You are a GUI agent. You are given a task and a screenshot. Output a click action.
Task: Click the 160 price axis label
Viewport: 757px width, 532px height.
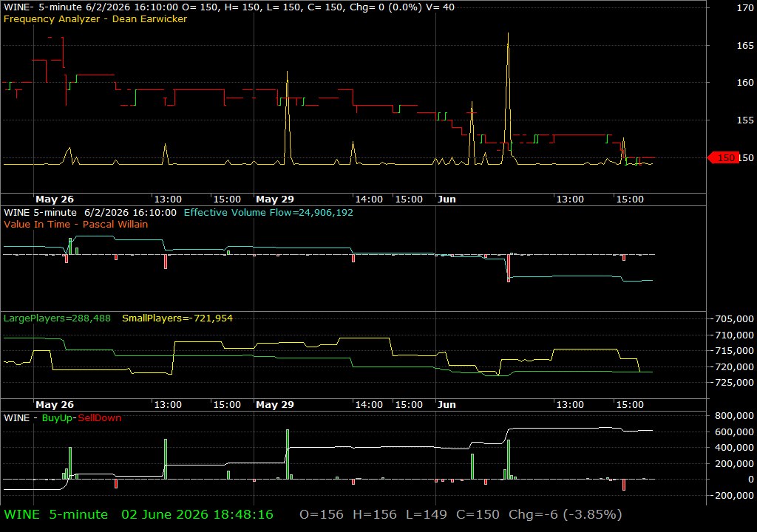click(x=745, y=83)
